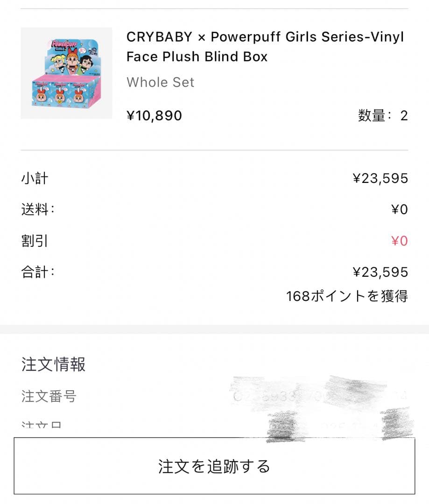Click the ¥10,890 item price

(x=154, y=115)
